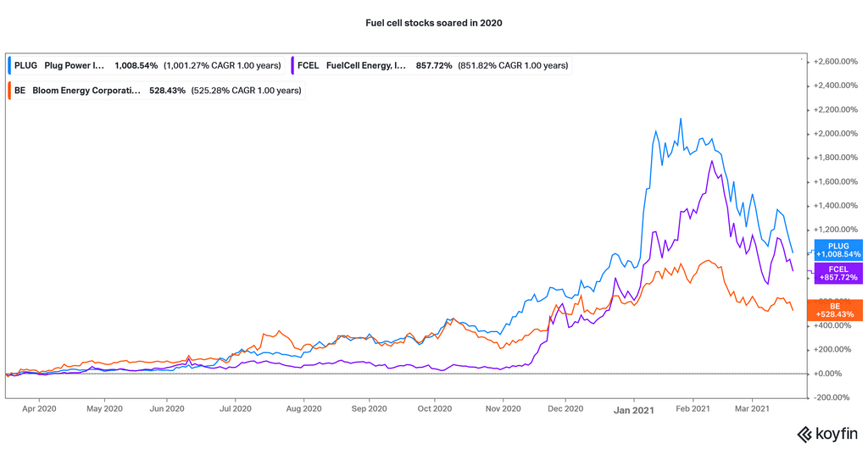This screenshot has width=868, height=449.
Task: Click the 'Apr 2020' axis label
Action: (x=39, y=409)
